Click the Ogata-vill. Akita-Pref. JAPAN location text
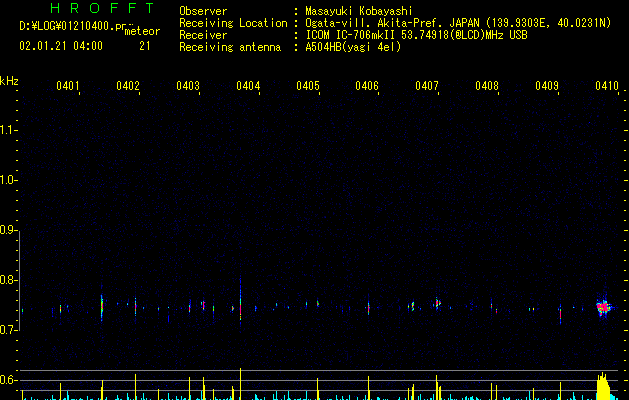Image resolution: width=629 pixels, height=400 pixels. click(x=458, y=23)
